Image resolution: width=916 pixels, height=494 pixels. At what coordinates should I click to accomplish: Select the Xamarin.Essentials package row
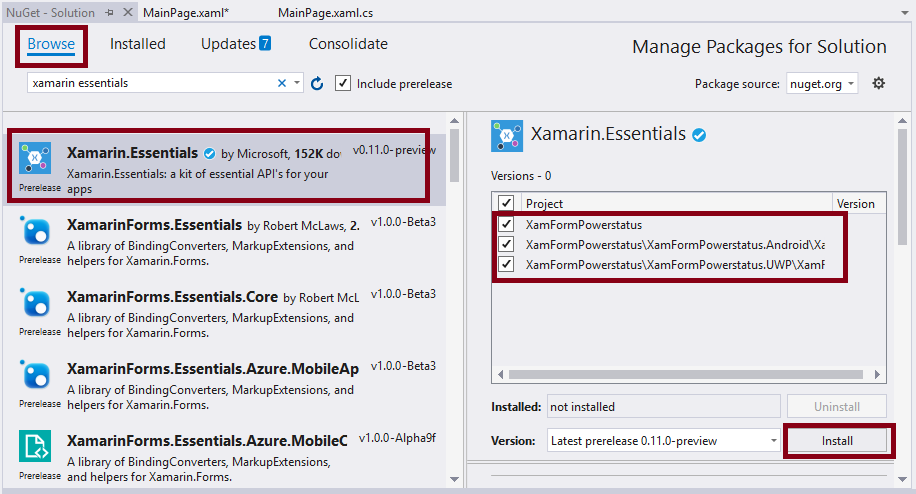coord(224,169)
